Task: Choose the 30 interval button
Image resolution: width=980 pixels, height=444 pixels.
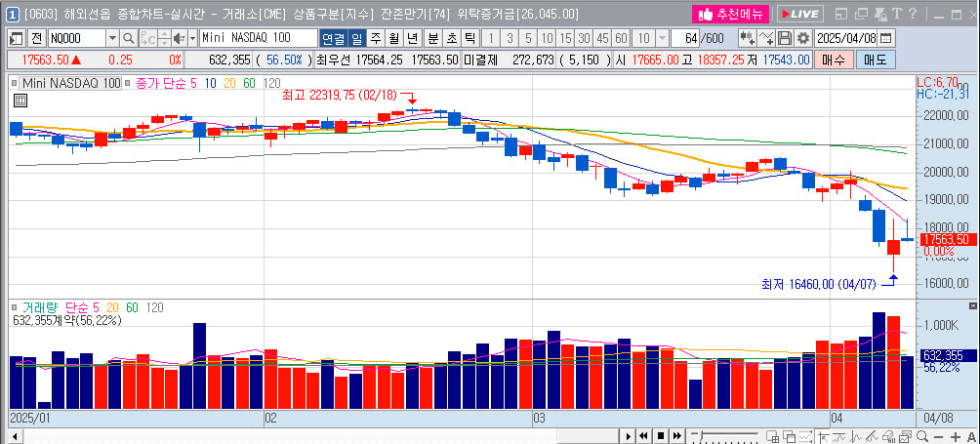Action: [584, 38]
